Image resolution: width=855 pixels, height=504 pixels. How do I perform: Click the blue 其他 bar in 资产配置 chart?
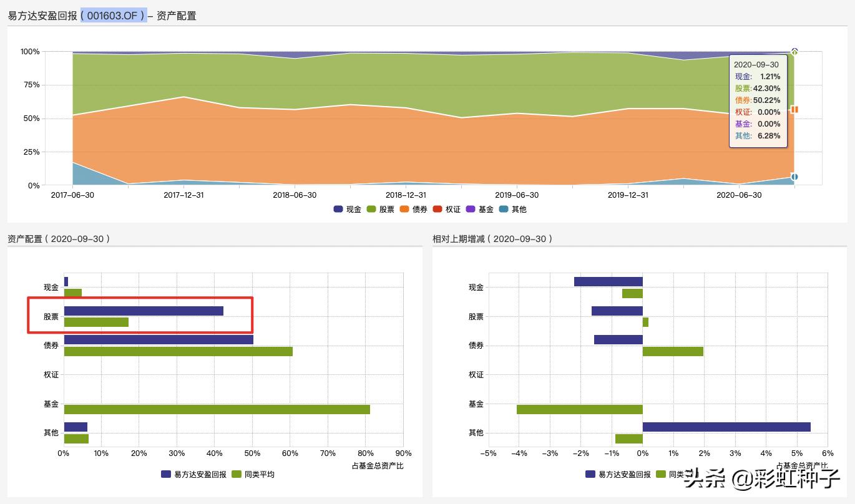76,427
